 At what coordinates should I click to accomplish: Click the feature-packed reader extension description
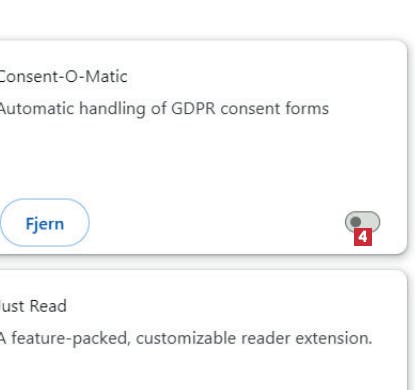pos(186,338)
